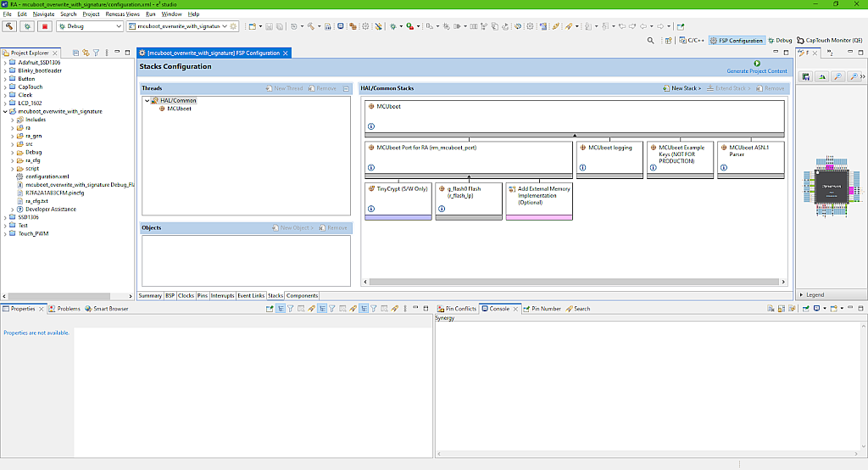Click Collapse All in Project Explorer
The height and width of the screenshot is (470, 868).
75,53
